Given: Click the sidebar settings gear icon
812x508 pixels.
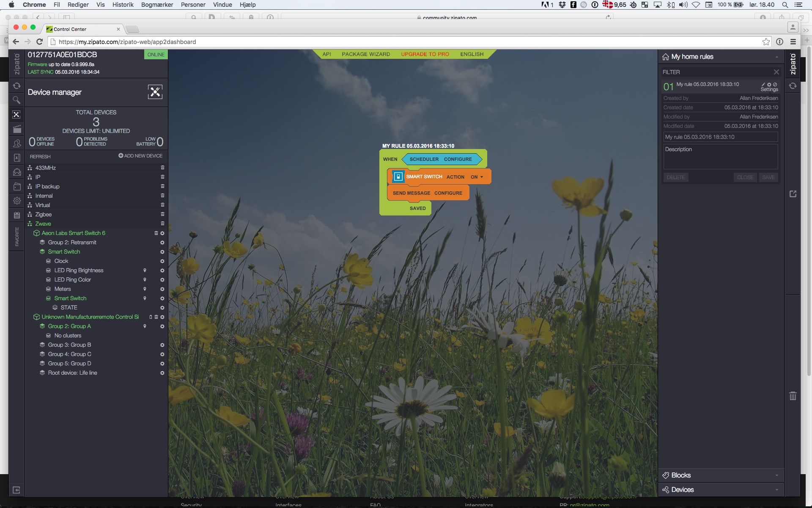Looking at the screenshot, I should [16, 201].
